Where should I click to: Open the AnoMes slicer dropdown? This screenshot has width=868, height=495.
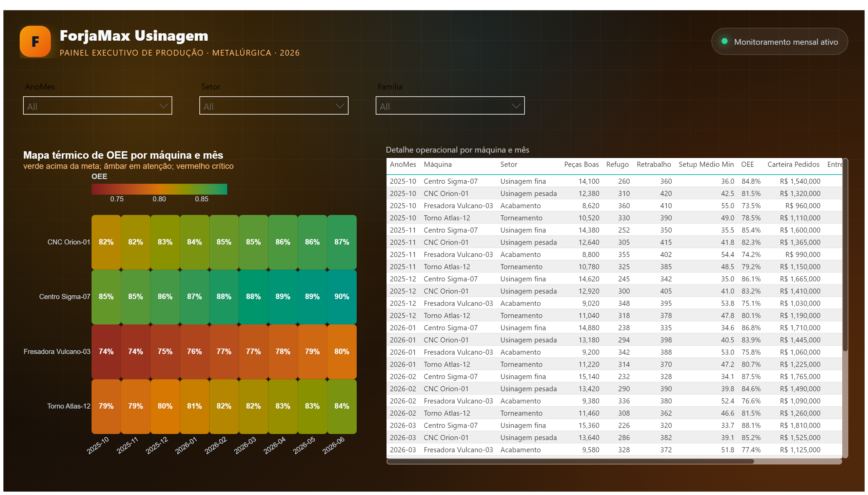pyautogui.click(x=98, y=106)
